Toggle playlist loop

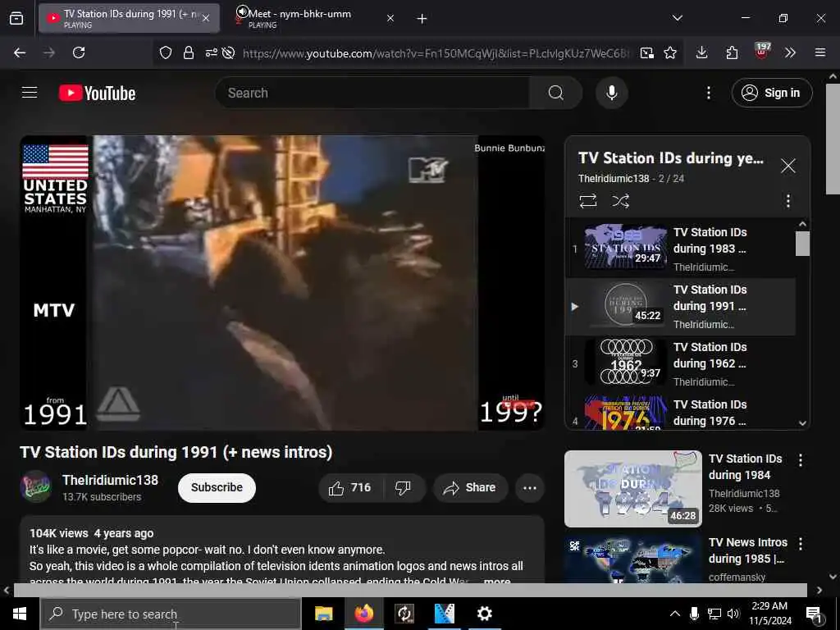click(x=587, y=201)
